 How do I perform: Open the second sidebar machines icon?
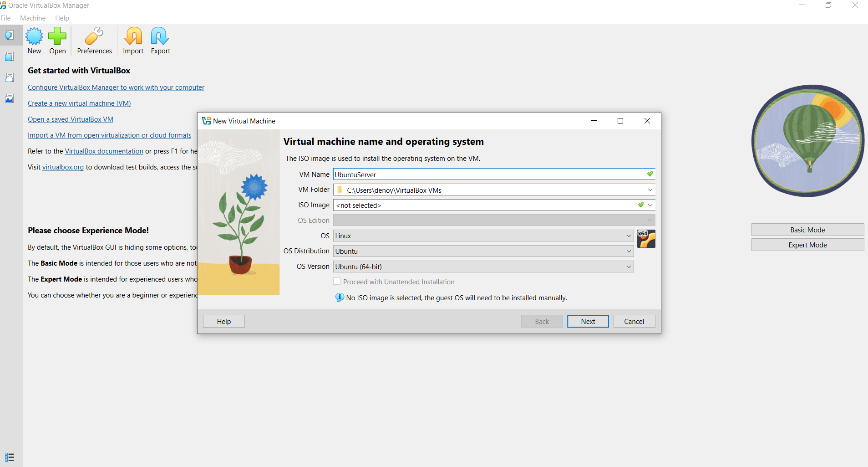click(10, 56)
